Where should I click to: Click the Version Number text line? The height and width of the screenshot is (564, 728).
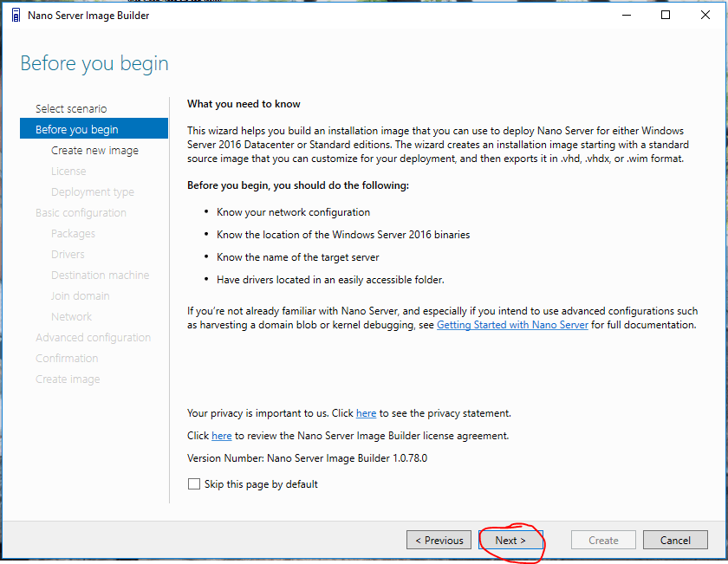pos(307,458)
